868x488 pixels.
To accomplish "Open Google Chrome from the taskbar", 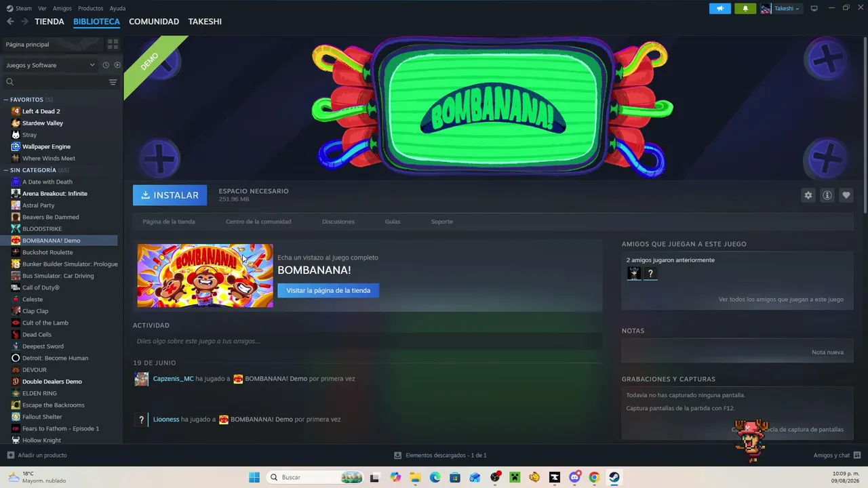I will tap(595, 477).
